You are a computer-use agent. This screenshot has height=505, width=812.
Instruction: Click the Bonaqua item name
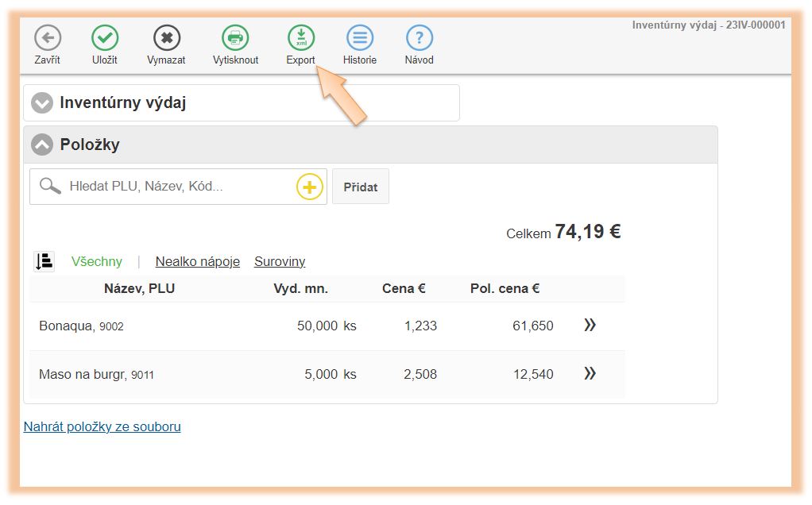click(x=67, y=326)
